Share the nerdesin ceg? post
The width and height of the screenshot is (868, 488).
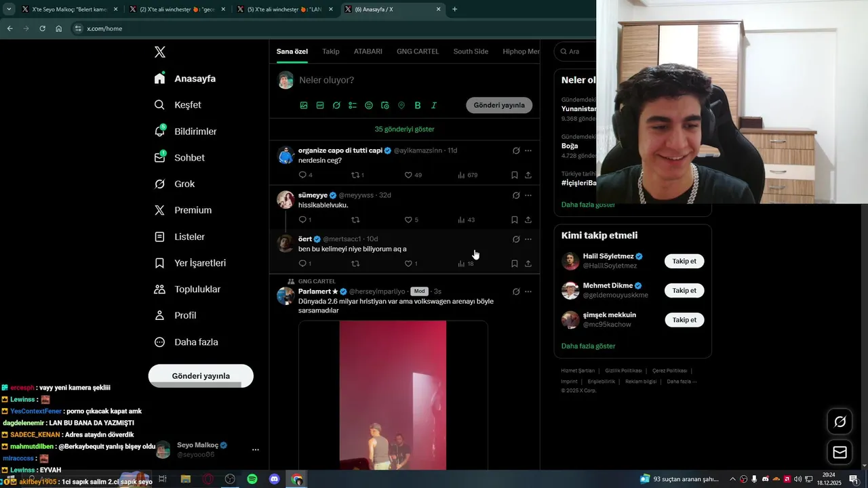(528, 175)
